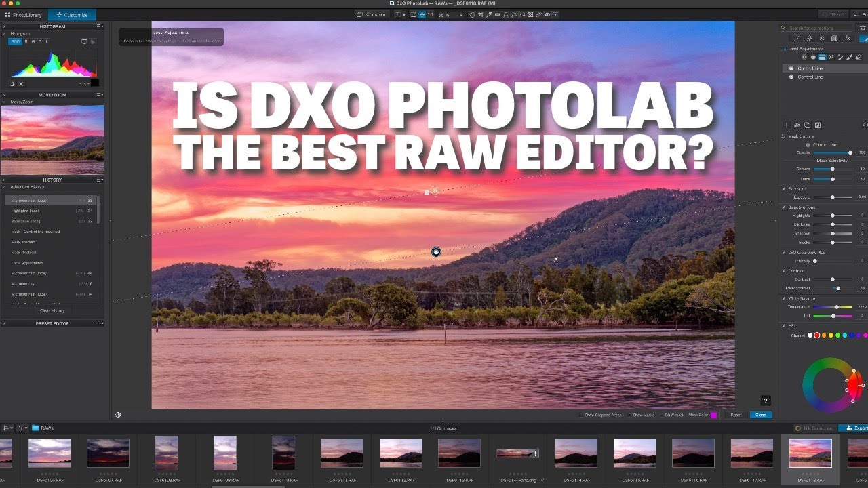868x488 pixels.
Task: Enable the B&W mask checkbox
Action: [x=662, y=415]
